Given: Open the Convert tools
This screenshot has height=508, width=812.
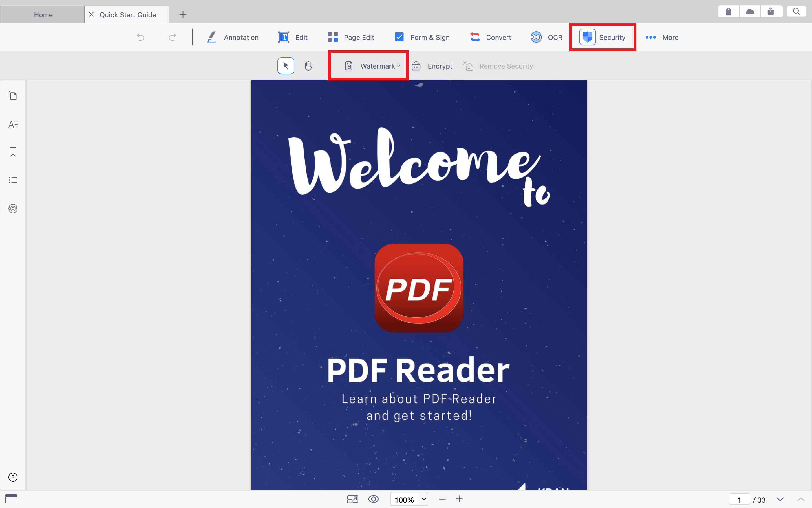Looking at the screenshot, I should click(x=491, y=37).
